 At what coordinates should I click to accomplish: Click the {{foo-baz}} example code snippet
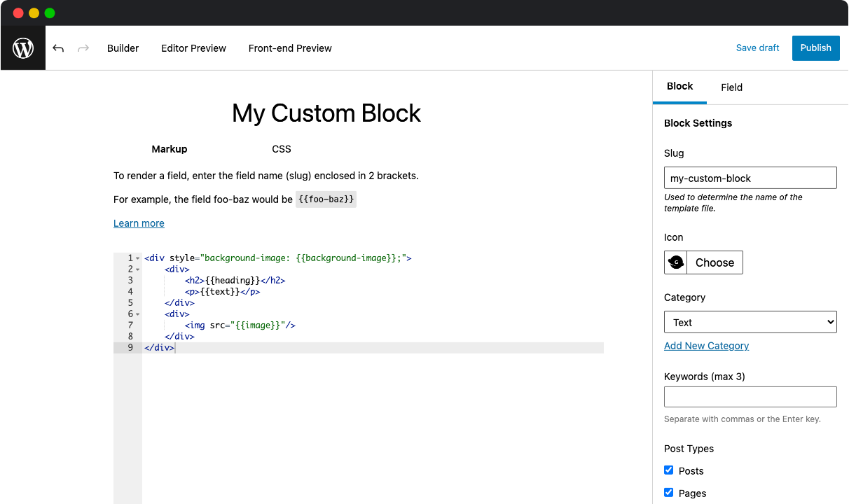326,199
